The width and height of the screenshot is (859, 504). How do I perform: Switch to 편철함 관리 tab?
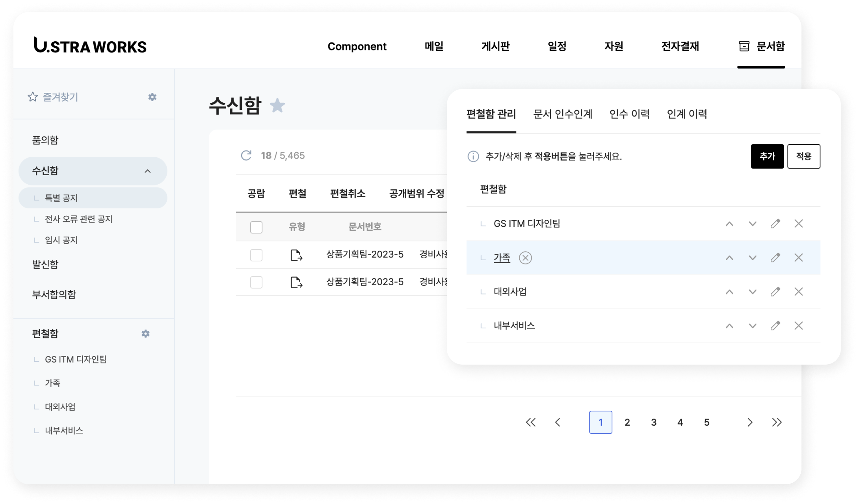[x=491, y=114]
